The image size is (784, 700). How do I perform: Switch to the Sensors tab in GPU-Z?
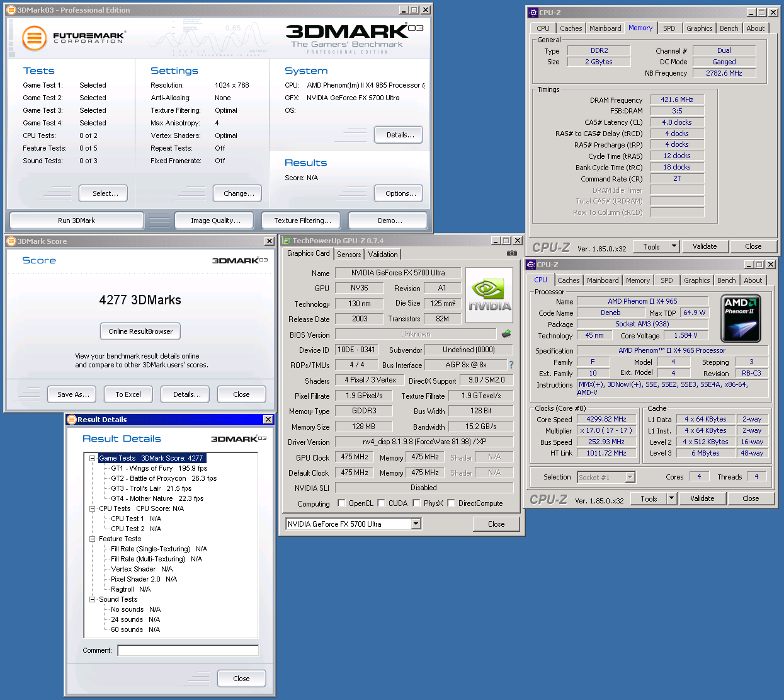[349, 255]
